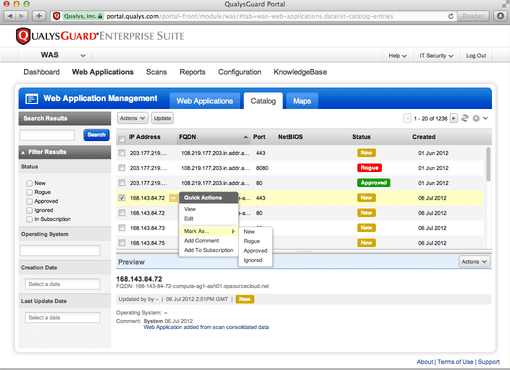Click the browser back arrow button
The image size is (510, 370).
point(10,16)
